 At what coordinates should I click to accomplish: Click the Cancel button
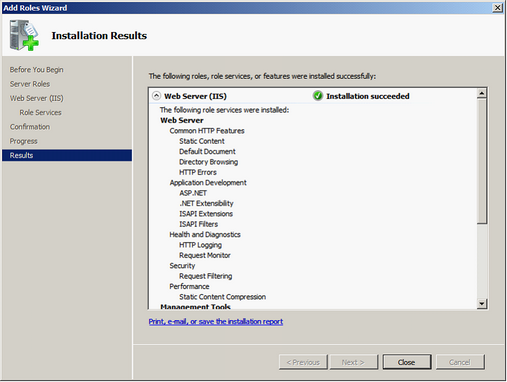coord(460,362)
